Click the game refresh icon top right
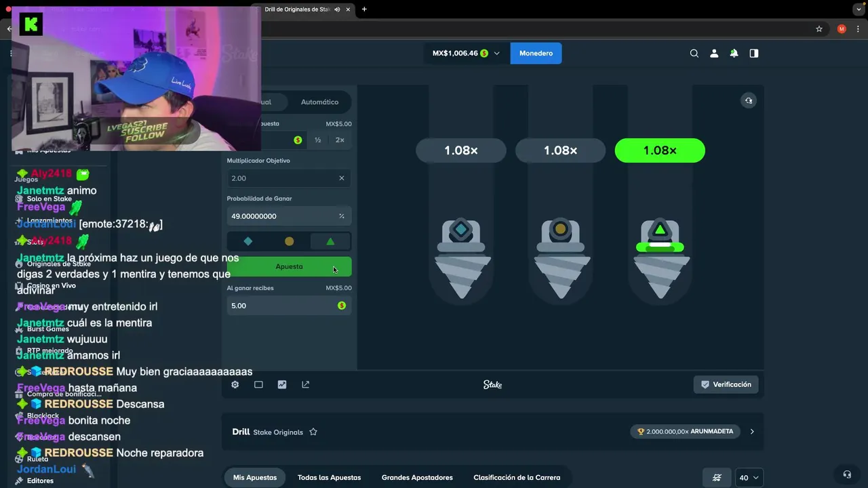Viewport: 868px width, 488px height. click(749, 100)
